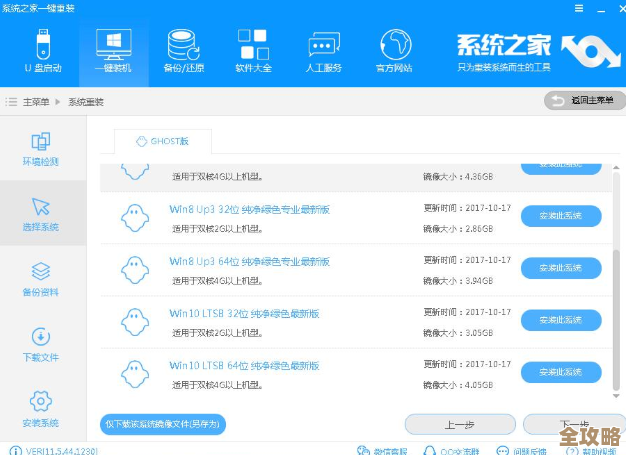Go to 备份资料 backup data step

[x=41, y=279]
